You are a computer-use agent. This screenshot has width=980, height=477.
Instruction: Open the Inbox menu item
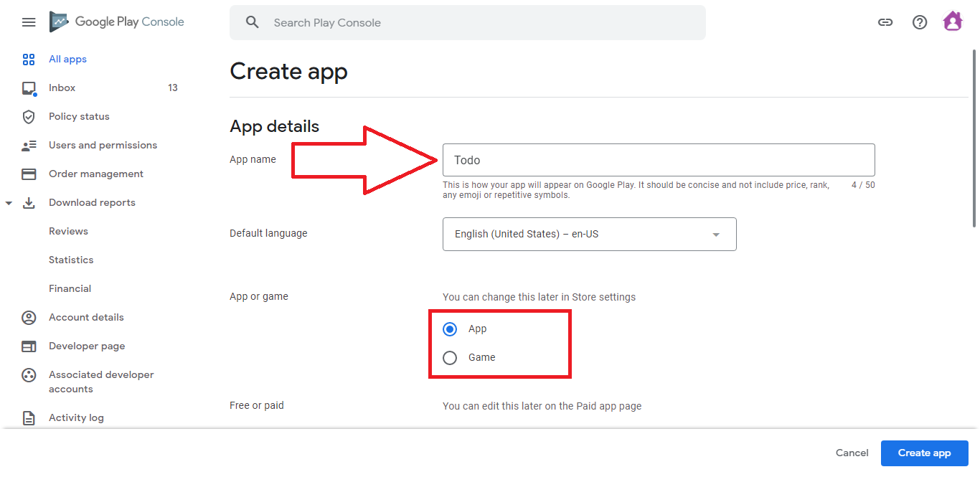click(x=62, y=88)
